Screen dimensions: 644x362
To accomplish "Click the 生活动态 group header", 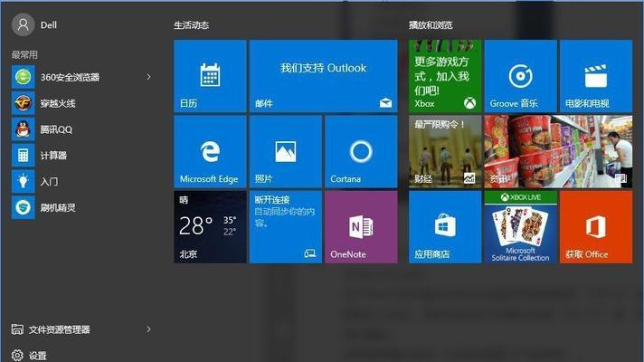I will pyautogui.click(x=192, y=25).
